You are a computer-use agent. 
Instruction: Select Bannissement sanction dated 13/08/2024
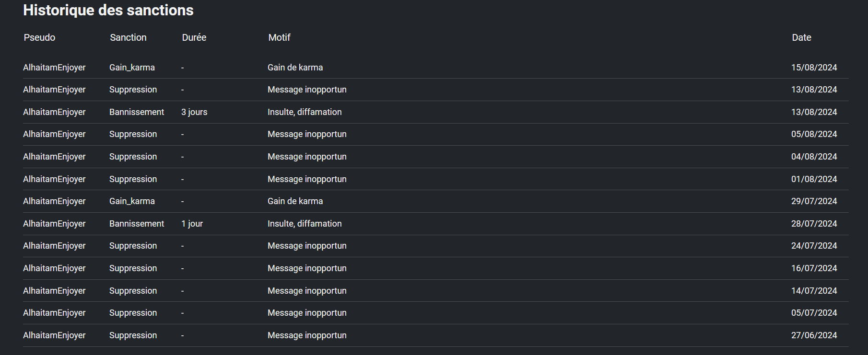[137, 112]
